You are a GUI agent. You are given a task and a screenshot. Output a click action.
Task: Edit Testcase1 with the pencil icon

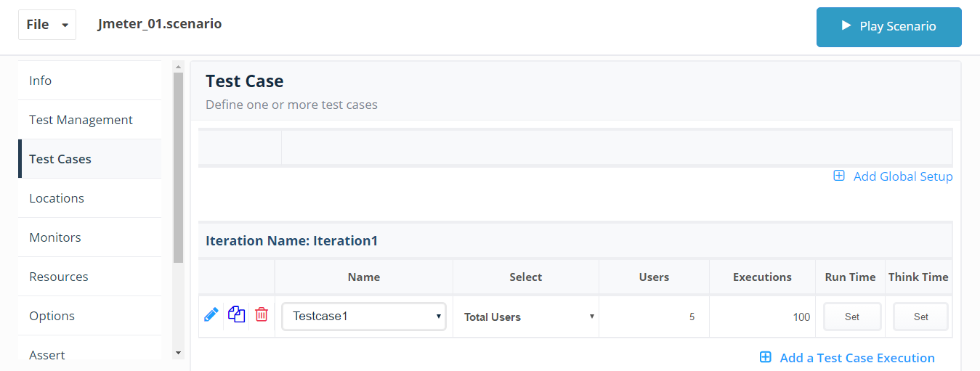point(211,315)
